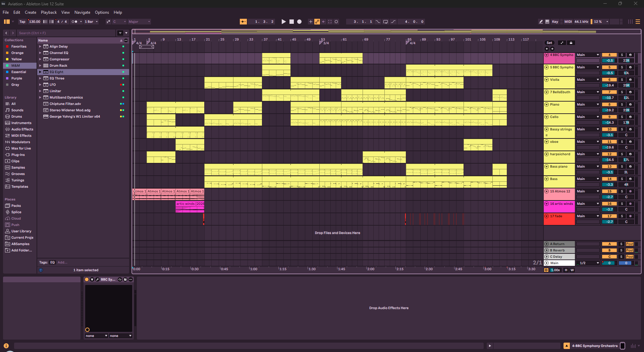Open the Splice browser place

16,212
